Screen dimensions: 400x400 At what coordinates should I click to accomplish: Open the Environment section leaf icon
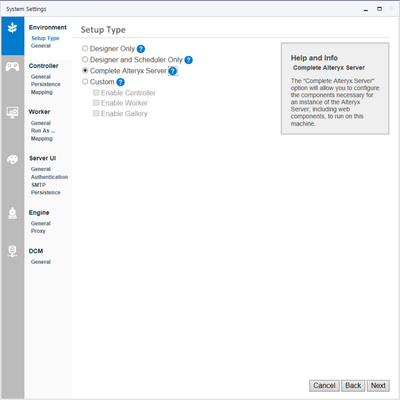pos(13,28)
